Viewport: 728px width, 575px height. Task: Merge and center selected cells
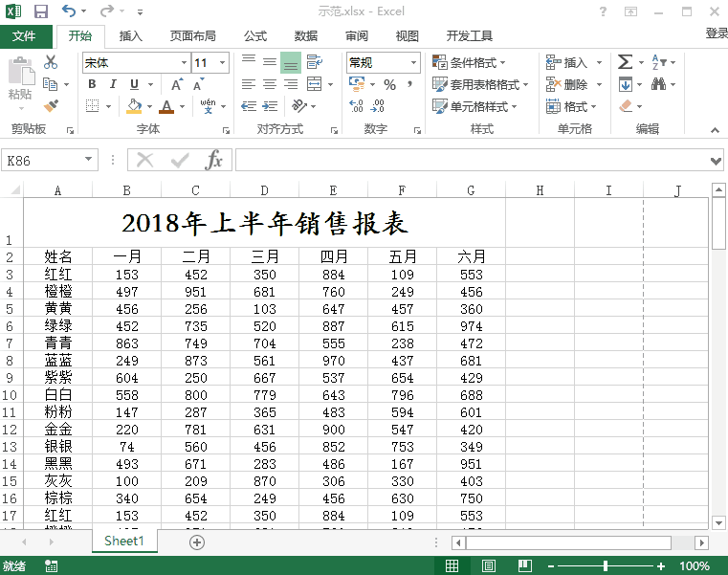point(315,84)
